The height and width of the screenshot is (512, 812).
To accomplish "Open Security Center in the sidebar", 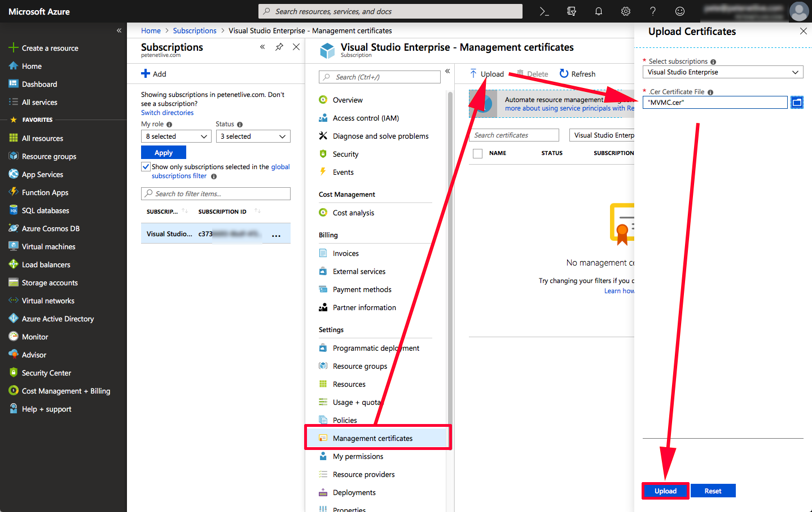I will (x=40, y=373).
